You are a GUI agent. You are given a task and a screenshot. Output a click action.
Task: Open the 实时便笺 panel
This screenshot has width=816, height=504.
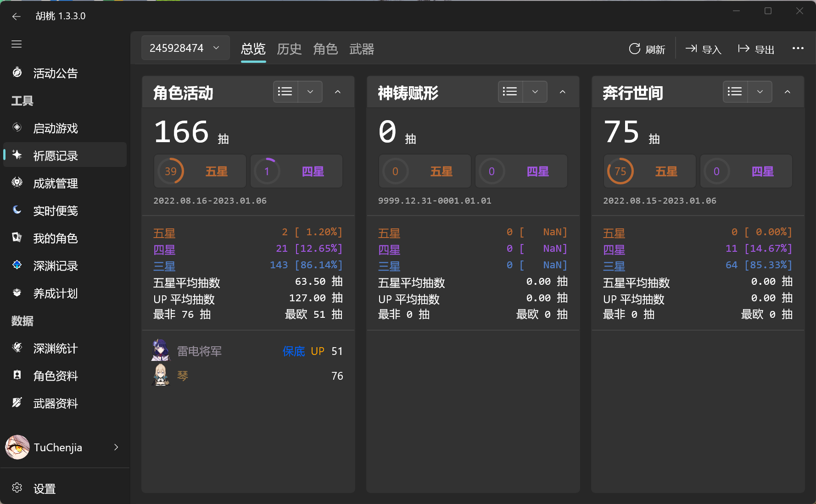55,210
